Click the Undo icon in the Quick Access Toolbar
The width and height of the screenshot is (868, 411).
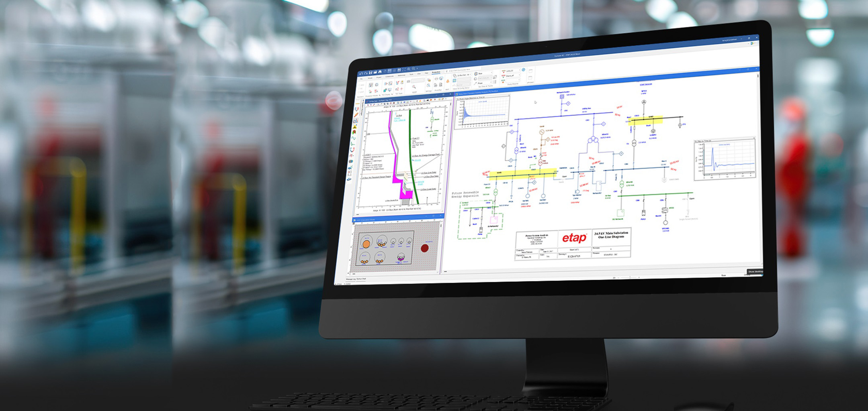point(361,73)
